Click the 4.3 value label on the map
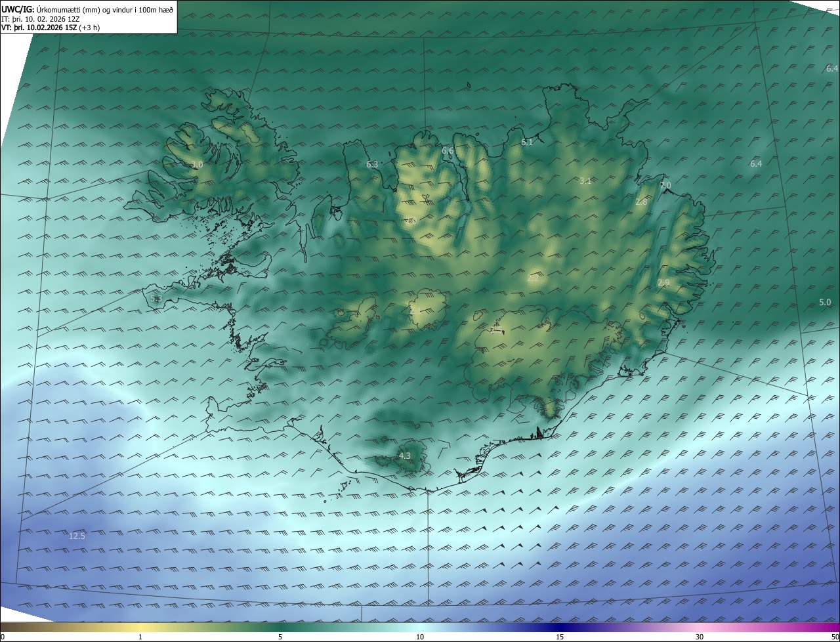This screenshot has width=840, height=642. click(x=404, y=456)
